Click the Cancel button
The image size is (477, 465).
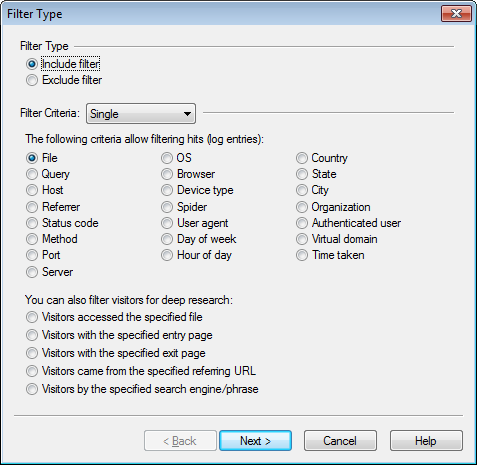(x=340, y=441)
